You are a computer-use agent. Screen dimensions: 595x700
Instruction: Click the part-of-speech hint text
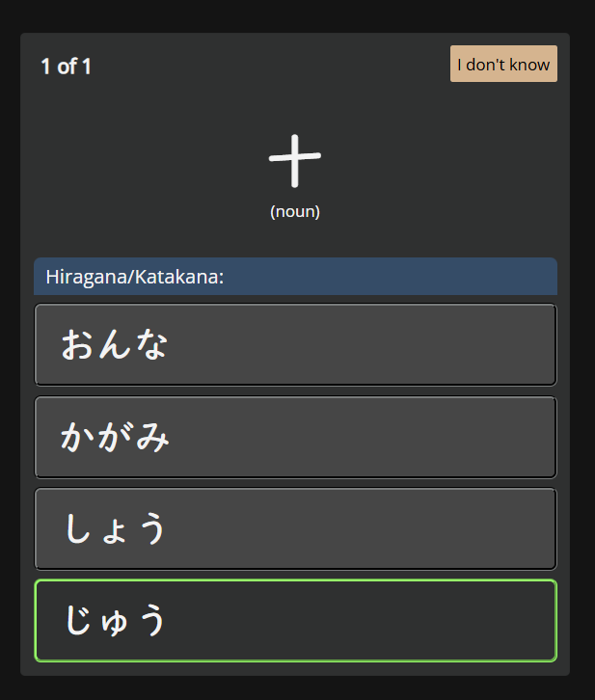(x=295, y=211)
